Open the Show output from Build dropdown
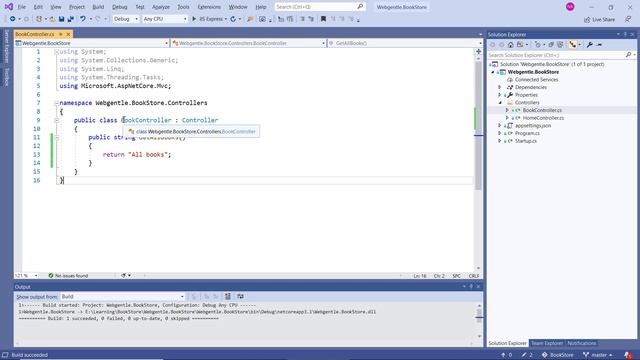This screenshot has height=360, width=640. point(122,296)
